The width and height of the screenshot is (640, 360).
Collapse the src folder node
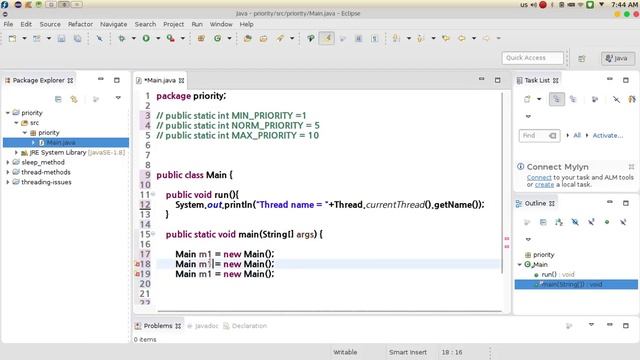click(16, 122)
